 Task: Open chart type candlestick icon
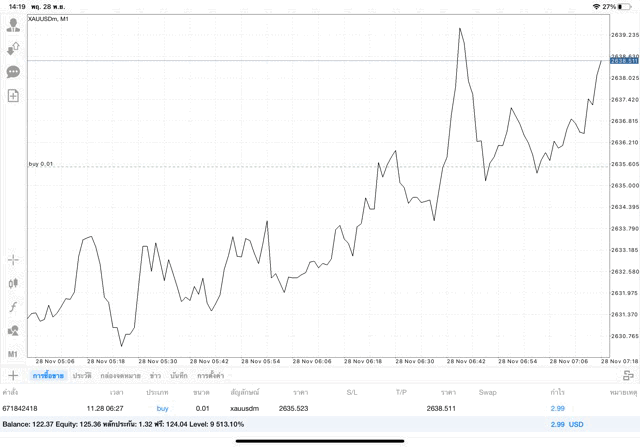13,283
